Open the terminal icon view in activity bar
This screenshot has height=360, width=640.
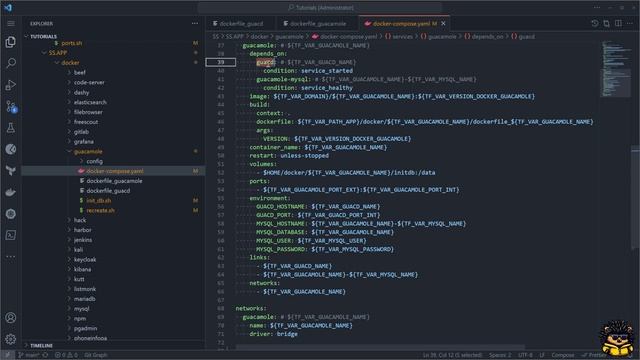(x=11, y=235)
